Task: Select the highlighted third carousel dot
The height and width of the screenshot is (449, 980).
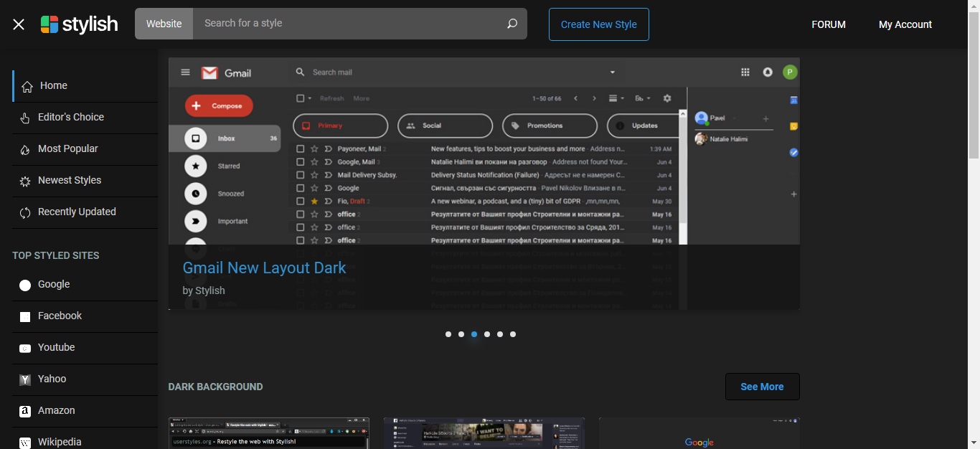Action: pyautogui.click(x=474, y=334)
